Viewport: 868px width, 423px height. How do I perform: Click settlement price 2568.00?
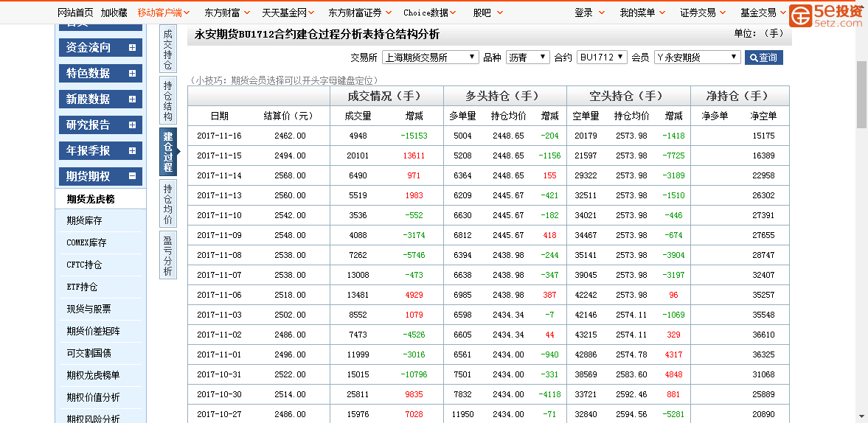click(290, 175)
